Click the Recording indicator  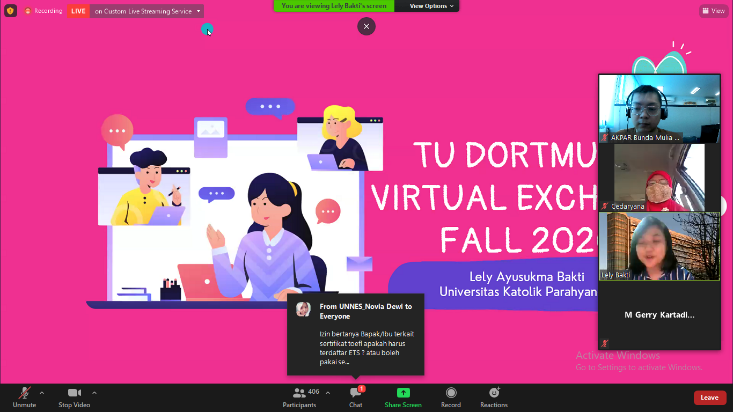[x=43, y=11]
